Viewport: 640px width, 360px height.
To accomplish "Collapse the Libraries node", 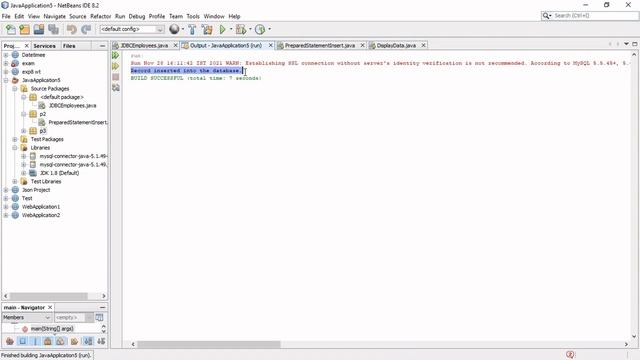I will 15,148.
